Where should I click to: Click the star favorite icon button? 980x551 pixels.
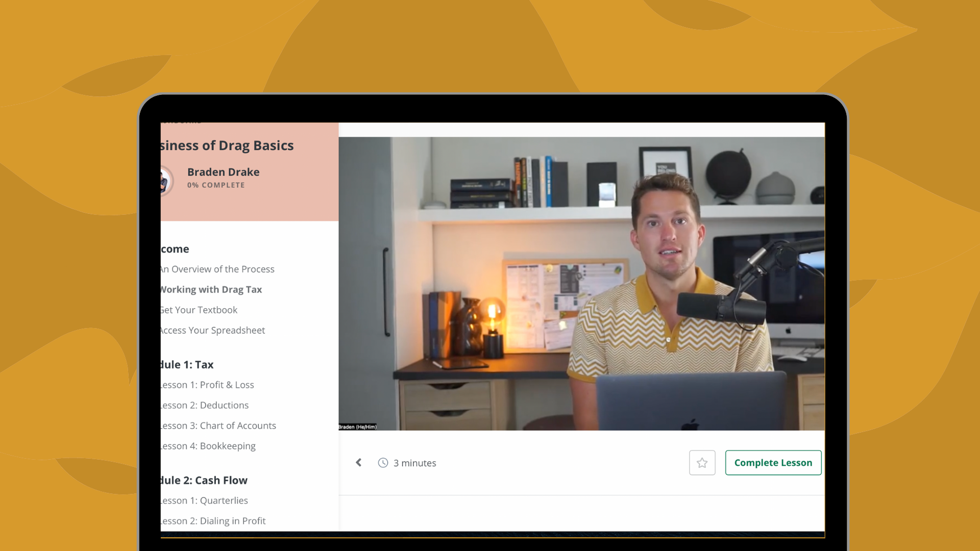(702, 463)
